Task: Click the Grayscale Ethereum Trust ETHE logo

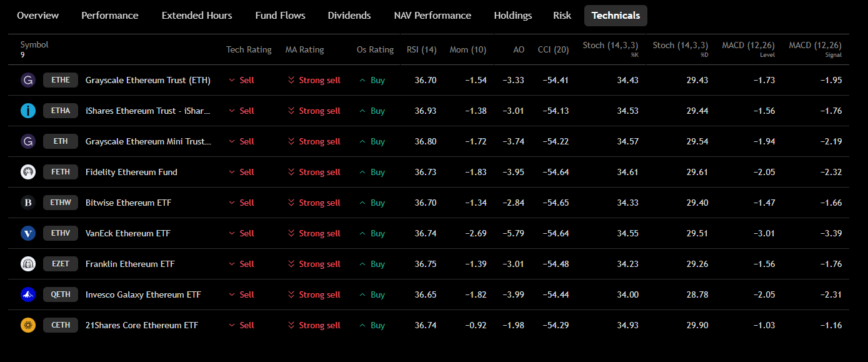Action: tap(28, 80)
